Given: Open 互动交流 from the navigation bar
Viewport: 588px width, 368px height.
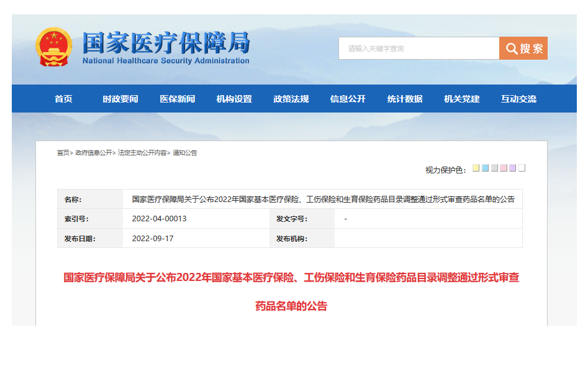Looking at the screenshot, I should (518, 99).
